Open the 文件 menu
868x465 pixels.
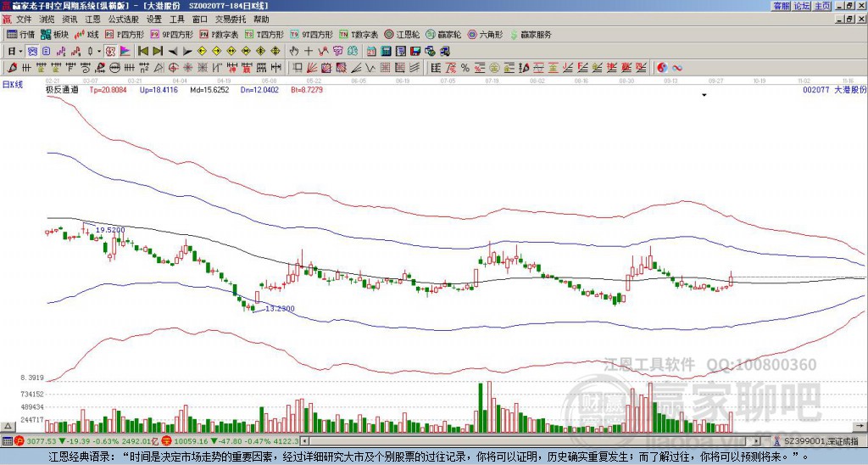24,20
